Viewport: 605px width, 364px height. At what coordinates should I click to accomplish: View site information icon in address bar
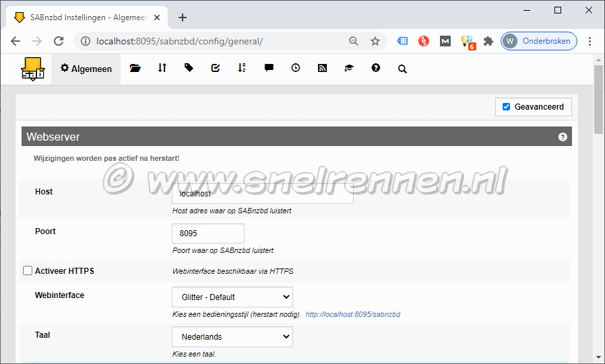pyautogui.click(x=86, y=41)
